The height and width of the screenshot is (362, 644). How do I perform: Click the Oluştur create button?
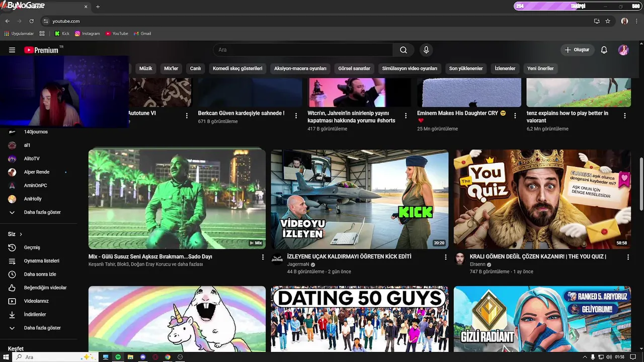coord(577,50)
